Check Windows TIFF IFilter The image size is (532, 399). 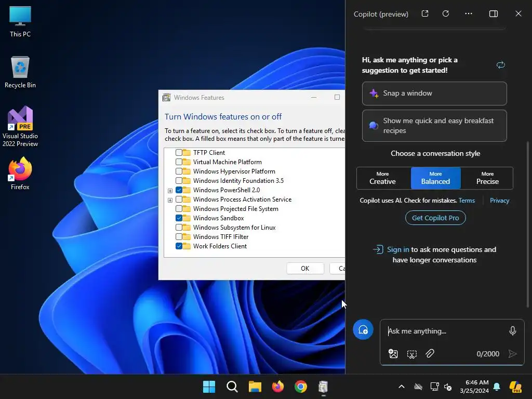[179, 236]
